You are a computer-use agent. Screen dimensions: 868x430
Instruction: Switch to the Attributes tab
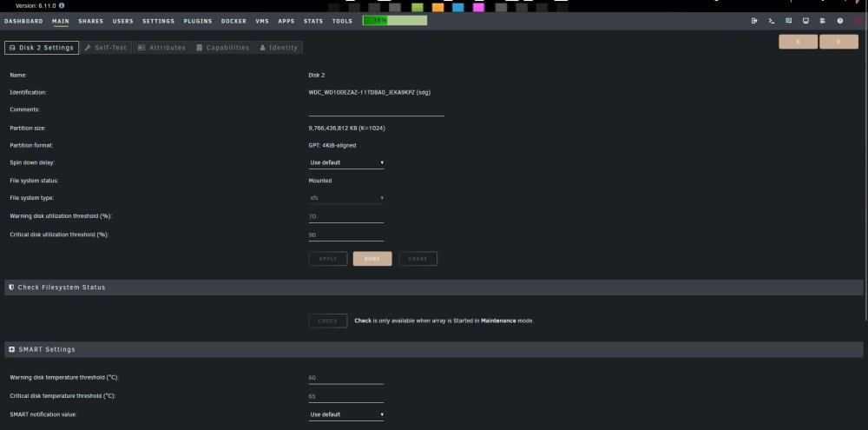point(161,48)
